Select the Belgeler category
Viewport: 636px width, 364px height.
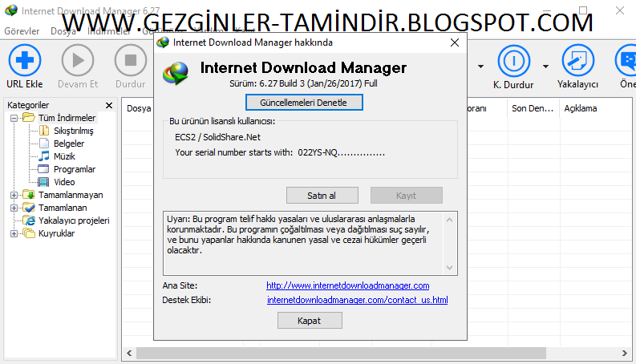pos(69,144)
